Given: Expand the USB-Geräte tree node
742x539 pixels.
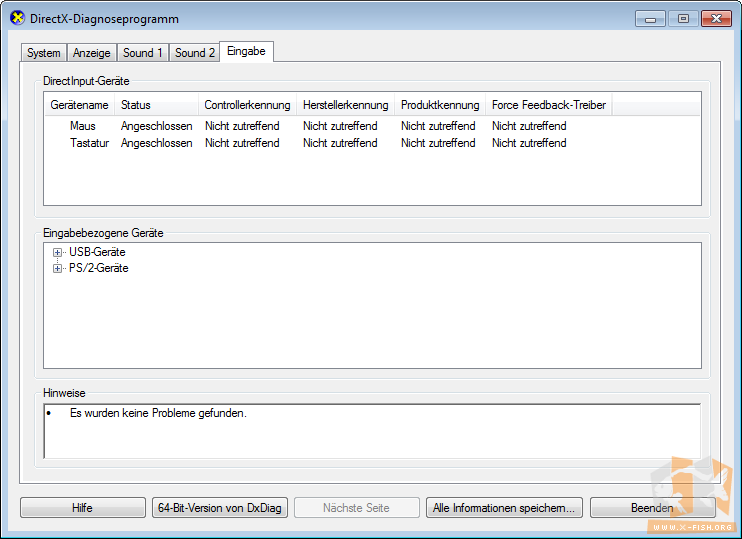Looking at the screenshot, I should (57, 252).
